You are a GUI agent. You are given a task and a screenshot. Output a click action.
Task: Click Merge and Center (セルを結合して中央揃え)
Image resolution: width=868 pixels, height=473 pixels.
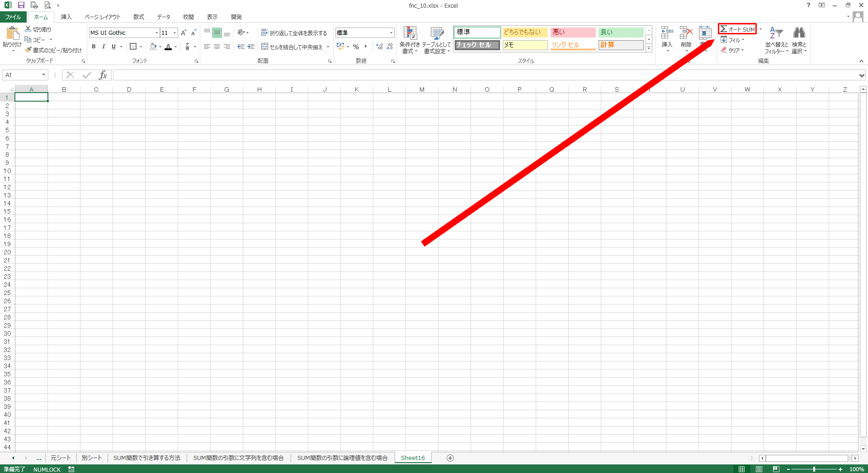292,47
